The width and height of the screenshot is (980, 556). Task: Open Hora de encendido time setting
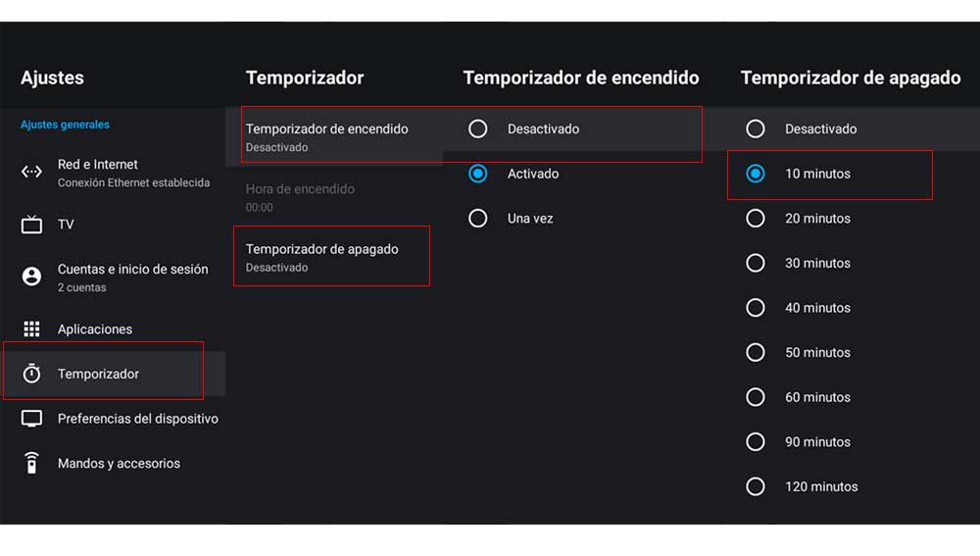[300, 196]
